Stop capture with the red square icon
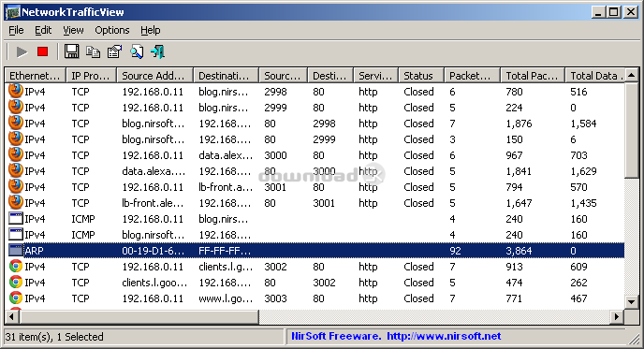The image size is (644, 349). coord(42,51)
